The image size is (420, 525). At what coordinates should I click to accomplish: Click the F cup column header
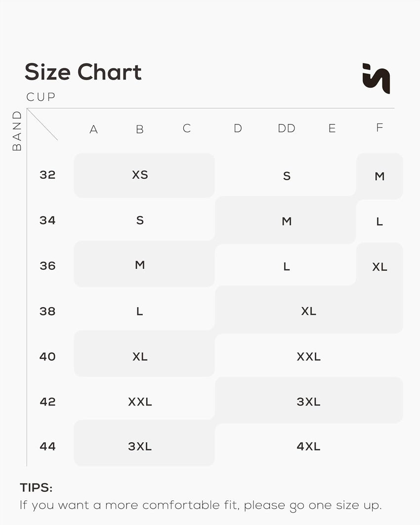(379, 128)
